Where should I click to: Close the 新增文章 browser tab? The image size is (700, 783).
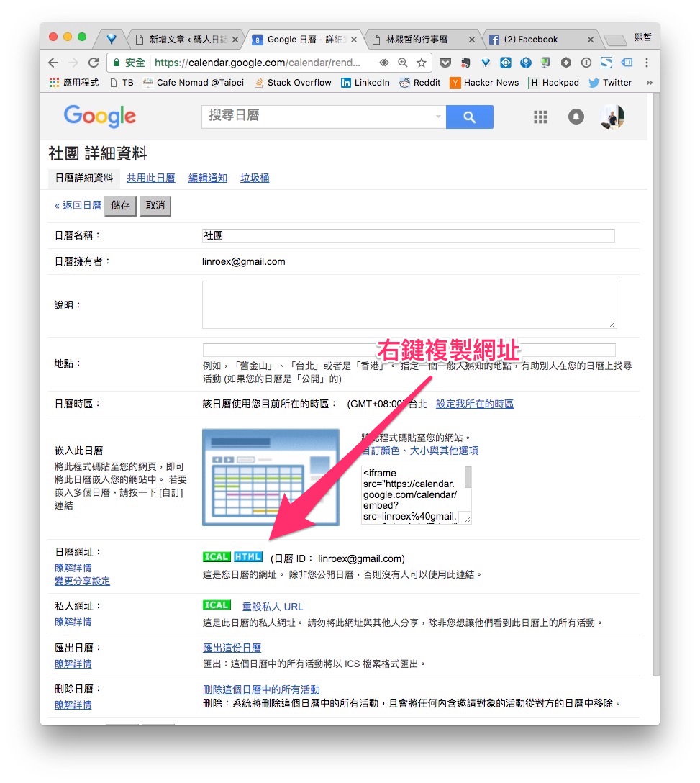pos(235,40)
